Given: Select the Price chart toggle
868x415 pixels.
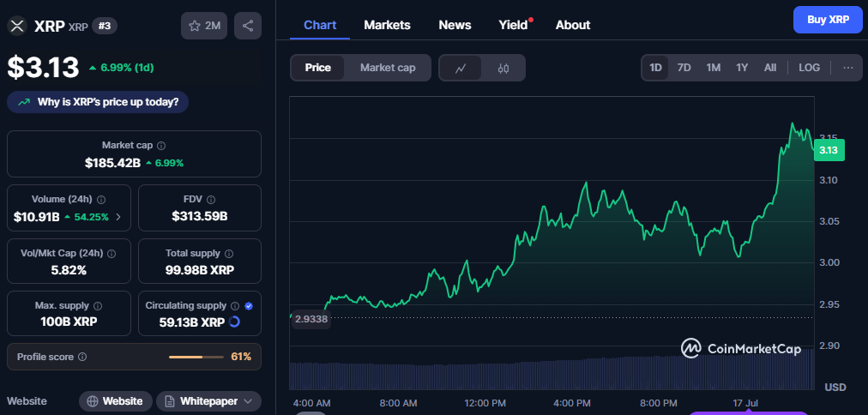Looking at the screenshot, I should pyautogui.click(x=317, y=68).
